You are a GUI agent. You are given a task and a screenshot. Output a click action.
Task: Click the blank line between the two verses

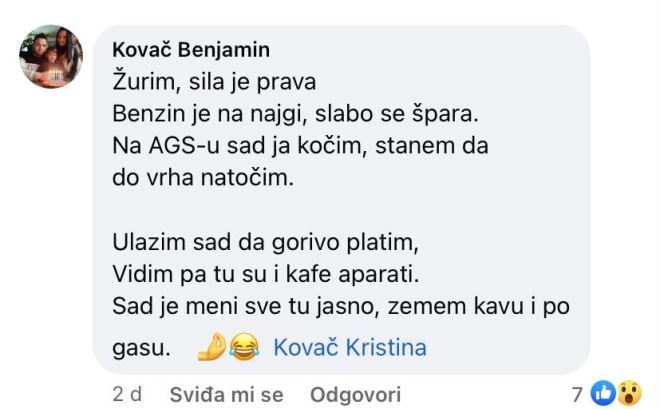[x=300, y=209]
